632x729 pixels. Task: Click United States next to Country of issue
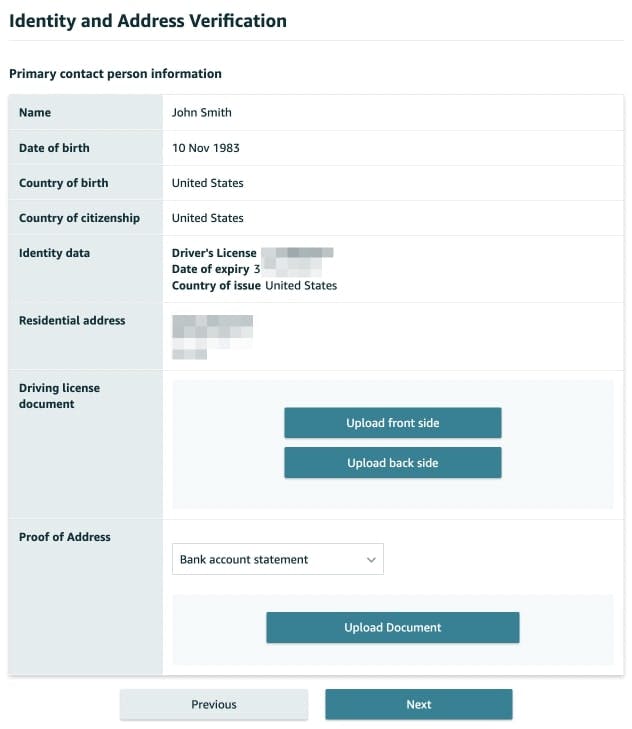point(301,285)
